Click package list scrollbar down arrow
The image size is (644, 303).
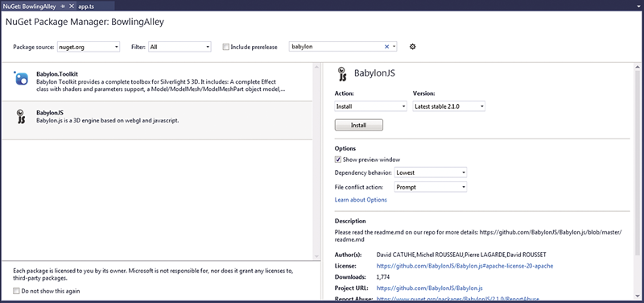point(316,255)
